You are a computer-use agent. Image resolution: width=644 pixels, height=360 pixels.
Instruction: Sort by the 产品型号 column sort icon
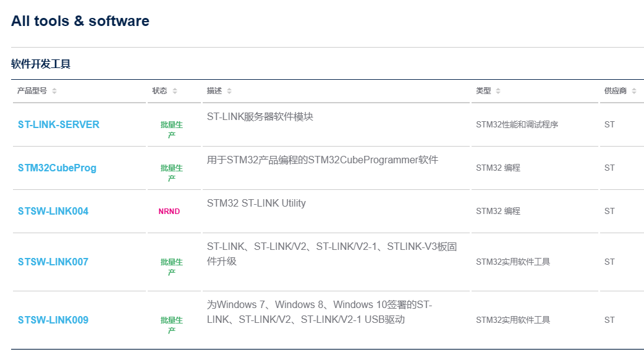click(x=54, y=92)
